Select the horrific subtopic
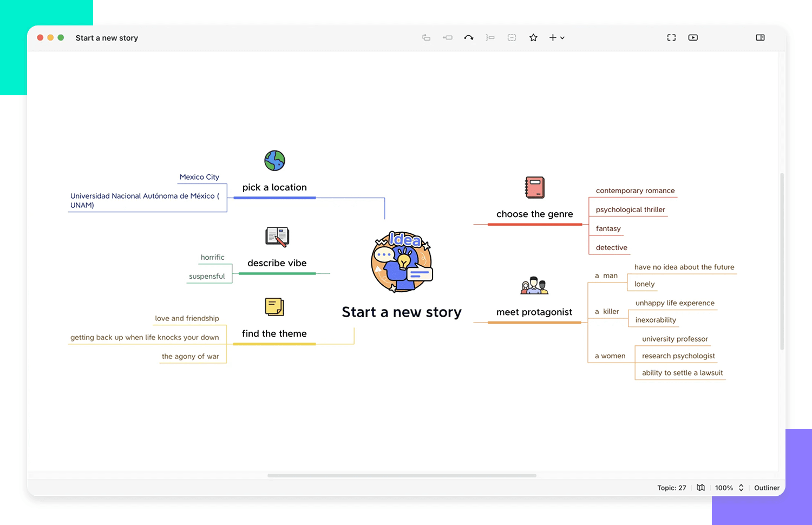This screenshot has width=812, height=525. [x=212, y=257]
